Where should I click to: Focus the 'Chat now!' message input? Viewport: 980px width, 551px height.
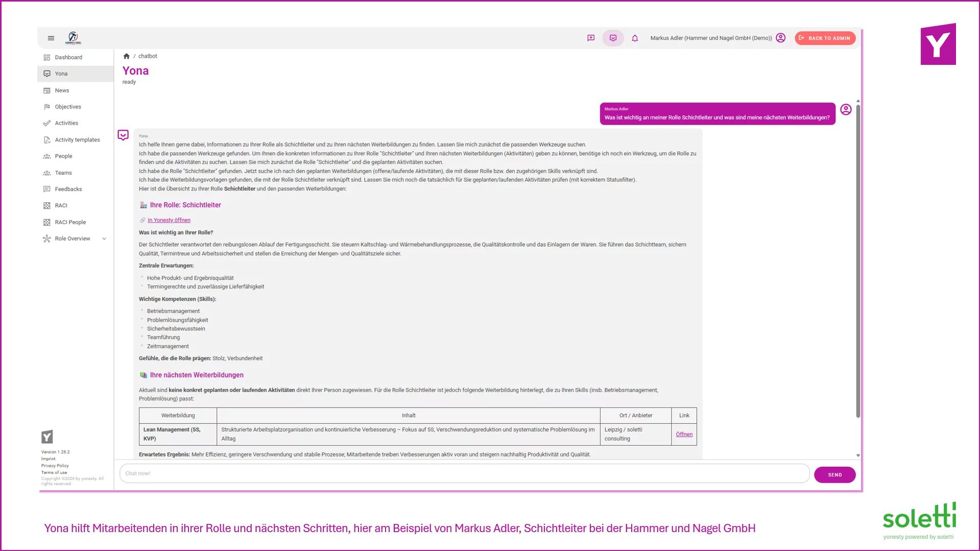[464, 474]
